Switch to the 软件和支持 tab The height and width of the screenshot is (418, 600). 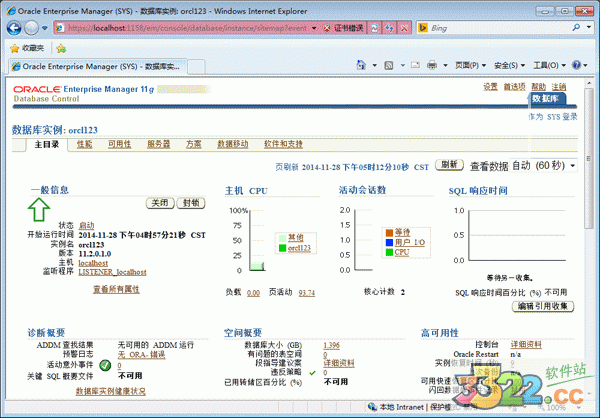[x=283, y=144]
